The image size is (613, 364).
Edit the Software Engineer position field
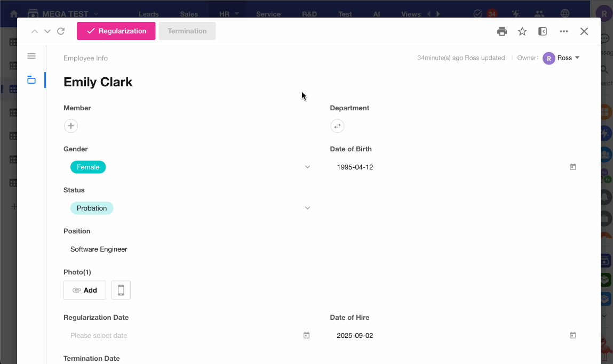[187, 249]
